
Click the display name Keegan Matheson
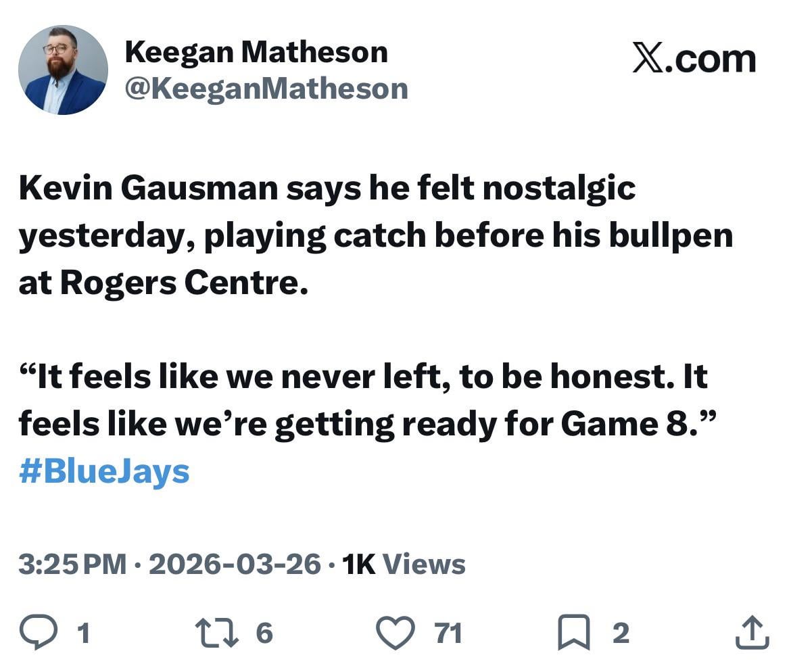click(257, 51)
